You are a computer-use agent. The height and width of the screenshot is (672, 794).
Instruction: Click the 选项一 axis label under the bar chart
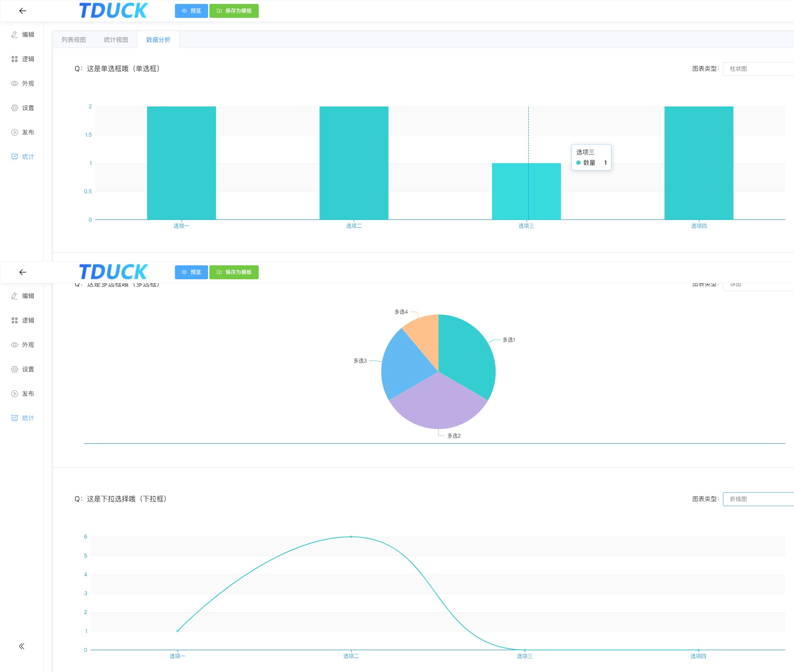[x=181, y=226]
